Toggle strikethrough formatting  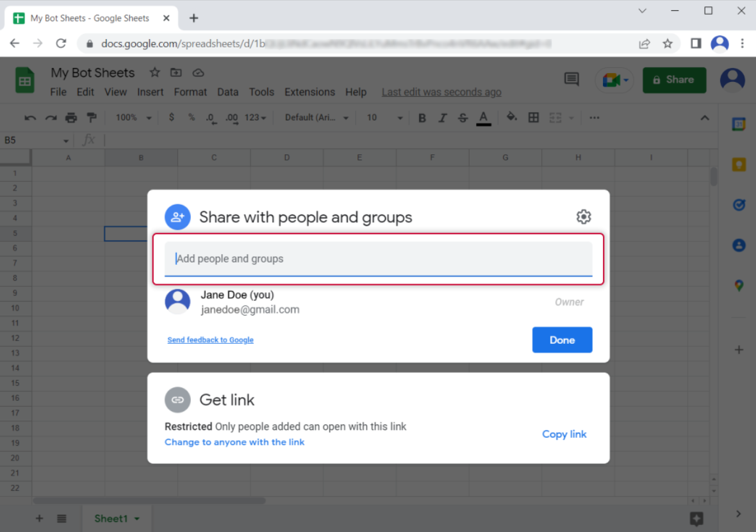tap(463, 118)
